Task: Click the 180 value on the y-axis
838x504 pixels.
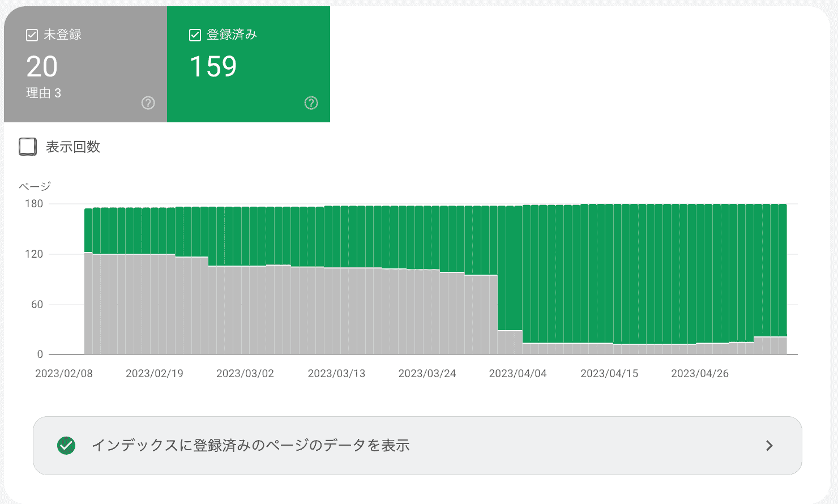Action: 34,204
